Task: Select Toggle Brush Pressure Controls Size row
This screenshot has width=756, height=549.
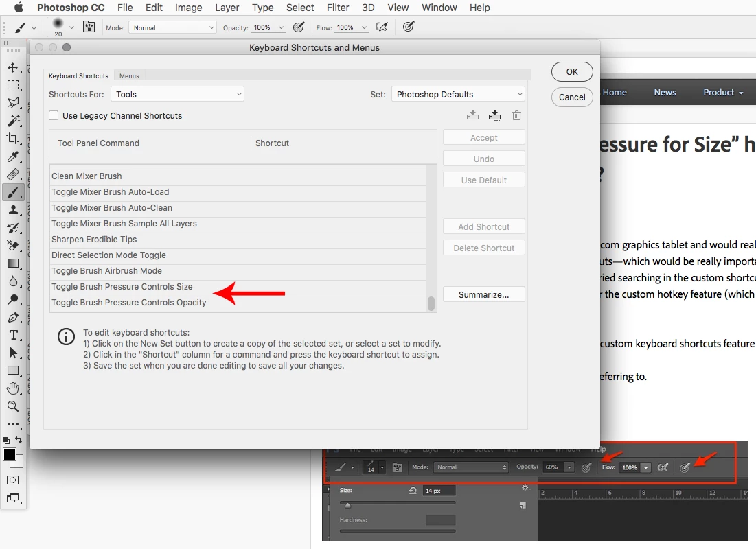Action: (238, 287)
